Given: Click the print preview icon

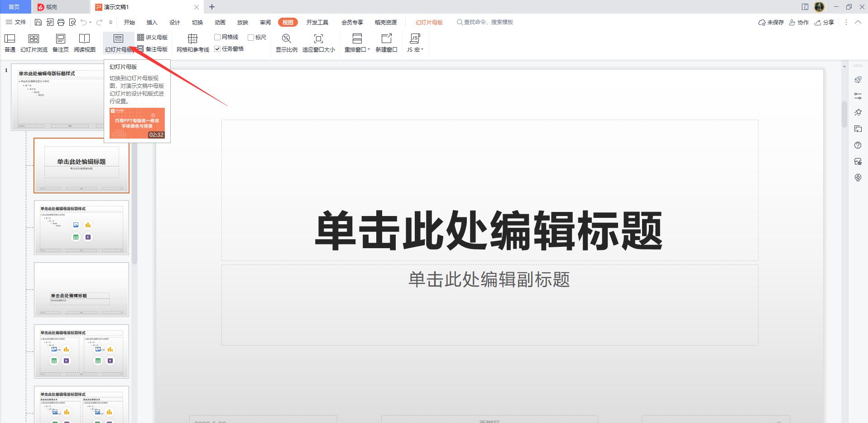Looking at the screenshot, I should [x=72, y=22].
